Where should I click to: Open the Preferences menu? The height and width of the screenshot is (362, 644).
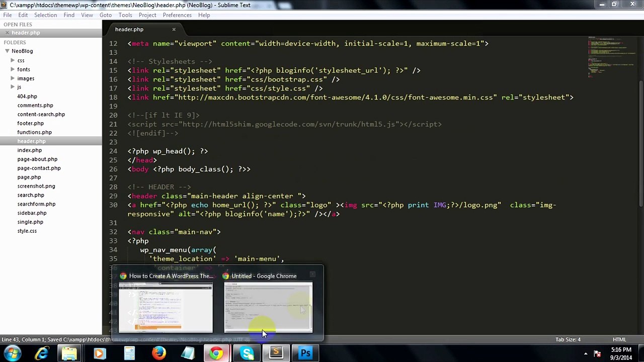tap(177, 15)
